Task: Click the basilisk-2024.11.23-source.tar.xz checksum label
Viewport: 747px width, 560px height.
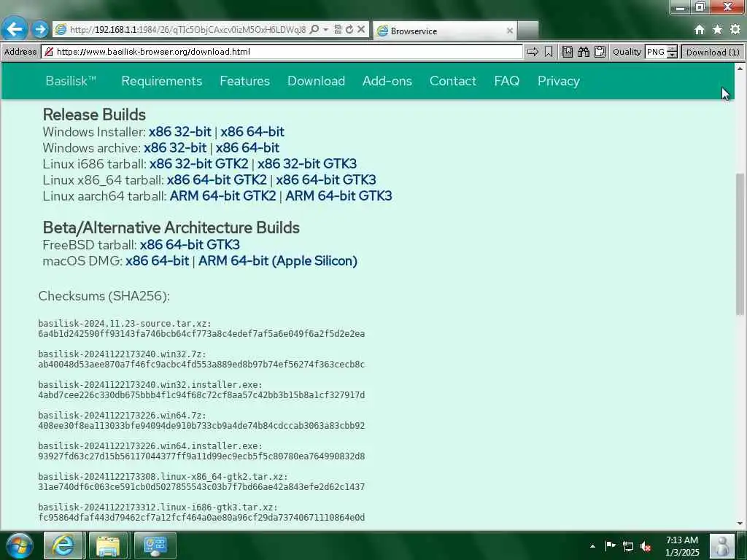Action: [124, 323]
